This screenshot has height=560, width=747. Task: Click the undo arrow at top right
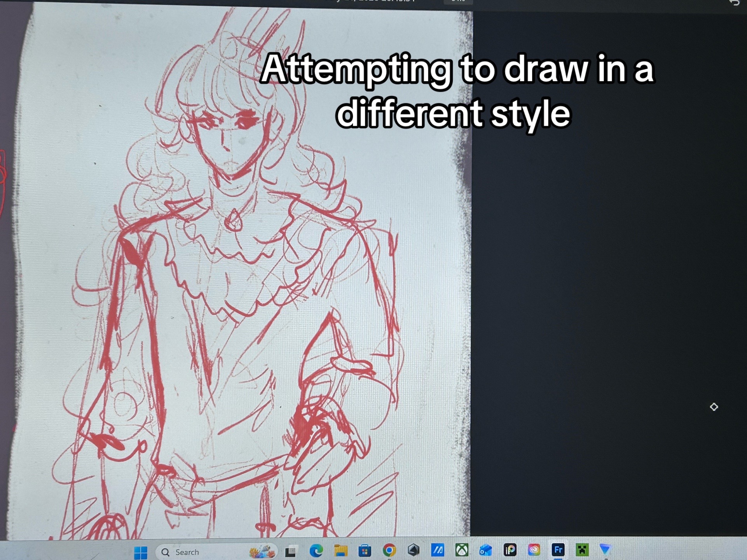coord(734,3)
